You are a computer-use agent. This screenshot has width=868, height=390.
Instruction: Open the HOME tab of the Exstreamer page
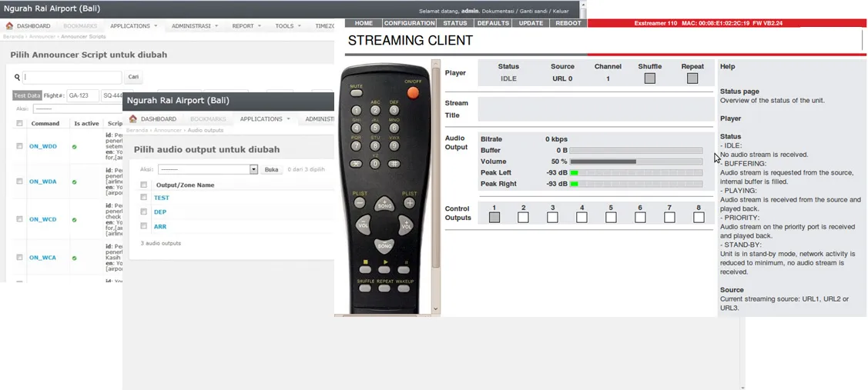pos(364,23)
